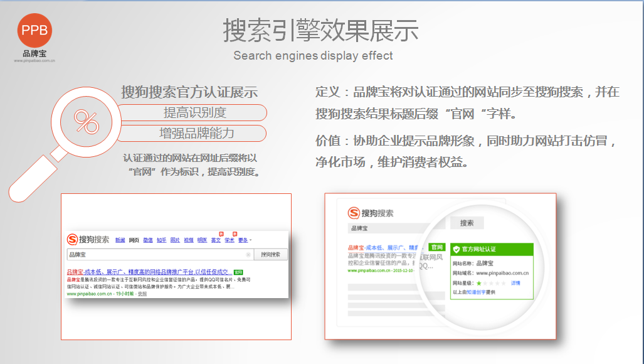Click the 网站名称: 品牌宝 row
644x364 pixels.
point(473,264)
